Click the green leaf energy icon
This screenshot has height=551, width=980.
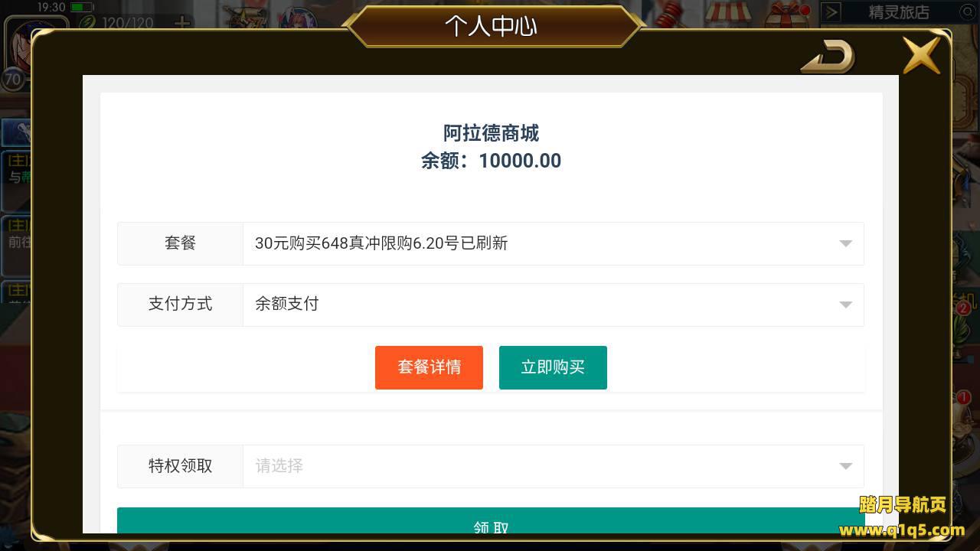click(87, 23)
